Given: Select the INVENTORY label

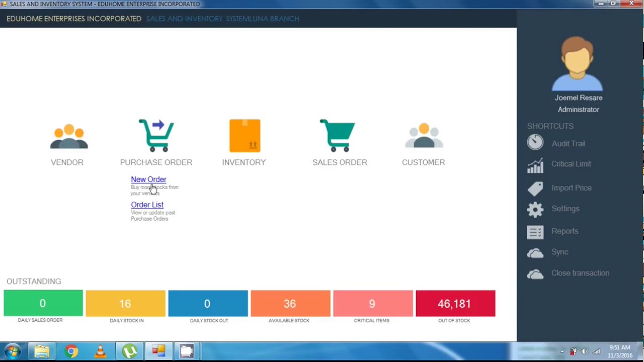Looking at the screenshot, I should coord(244,162).
